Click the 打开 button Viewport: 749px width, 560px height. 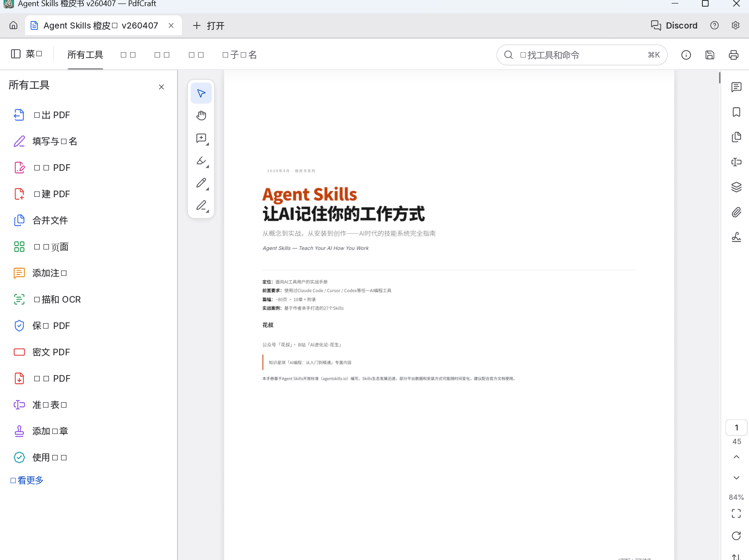coord(209,25)
